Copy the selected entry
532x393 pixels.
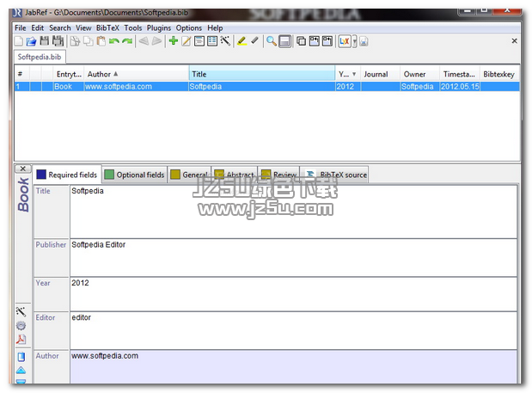(89, 41)
